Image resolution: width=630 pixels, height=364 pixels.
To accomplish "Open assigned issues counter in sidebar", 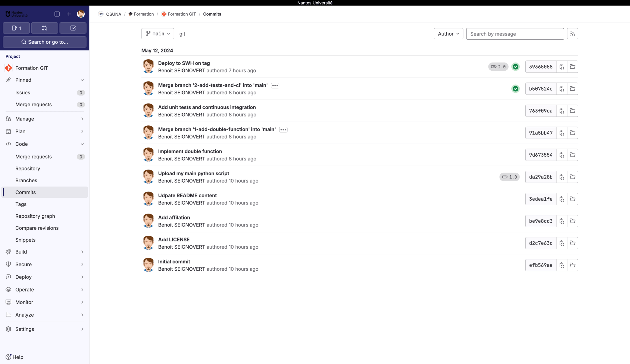I will (x=16, y=28).
